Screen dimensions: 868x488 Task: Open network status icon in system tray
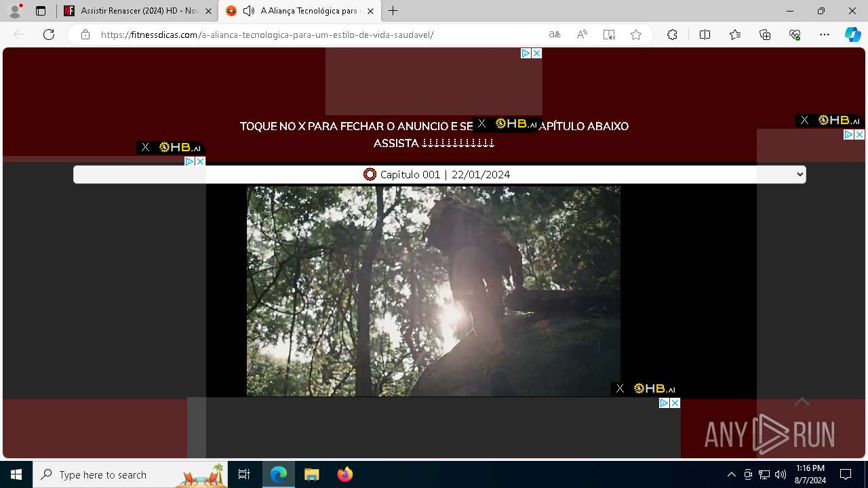764,474
